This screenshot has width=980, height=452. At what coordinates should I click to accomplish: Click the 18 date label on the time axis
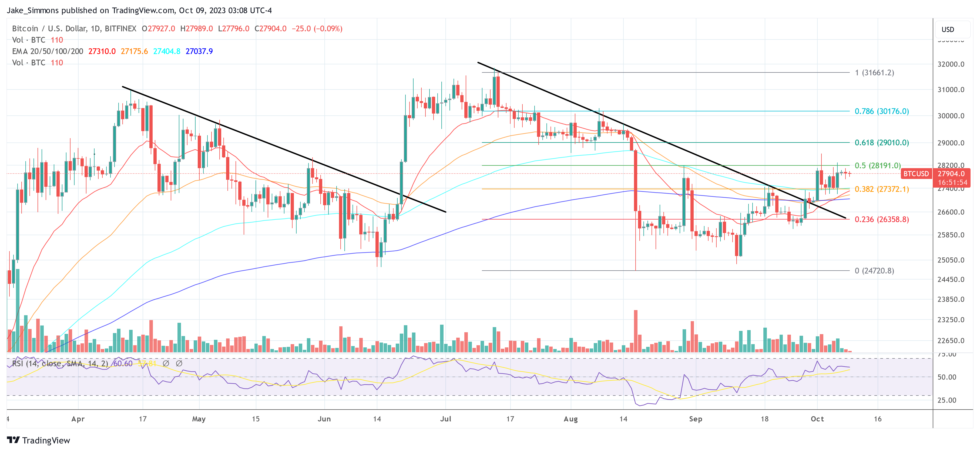(x=765, y=419)
